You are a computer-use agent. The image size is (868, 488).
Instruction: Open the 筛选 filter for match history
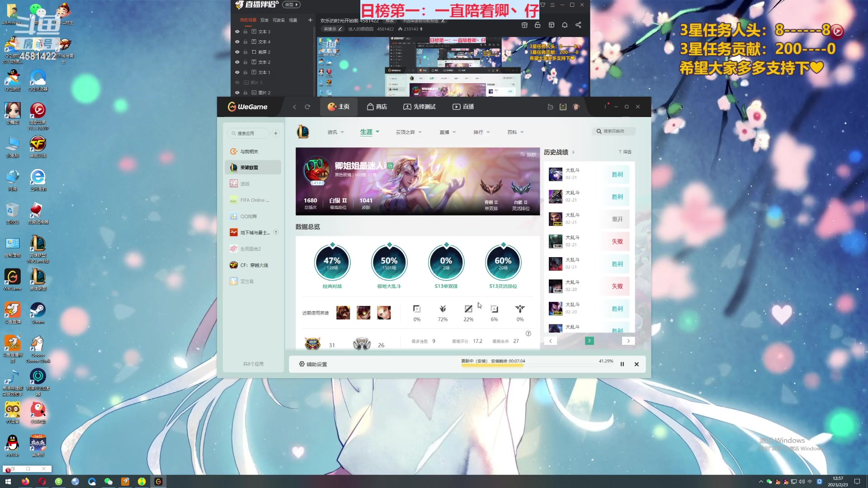click(x=625, y=152)
